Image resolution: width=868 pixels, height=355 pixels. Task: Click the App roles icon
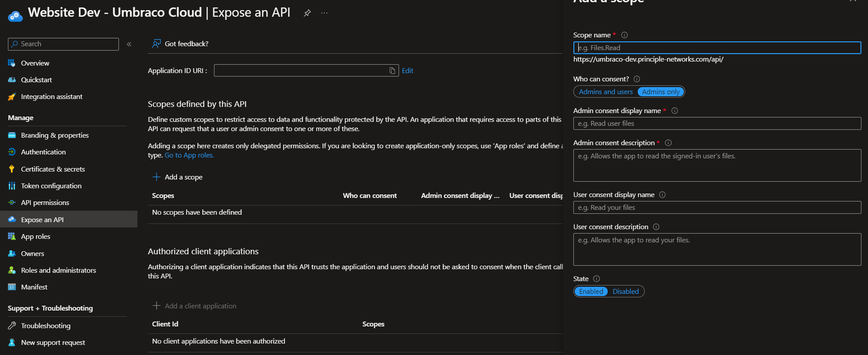[12, 237]
